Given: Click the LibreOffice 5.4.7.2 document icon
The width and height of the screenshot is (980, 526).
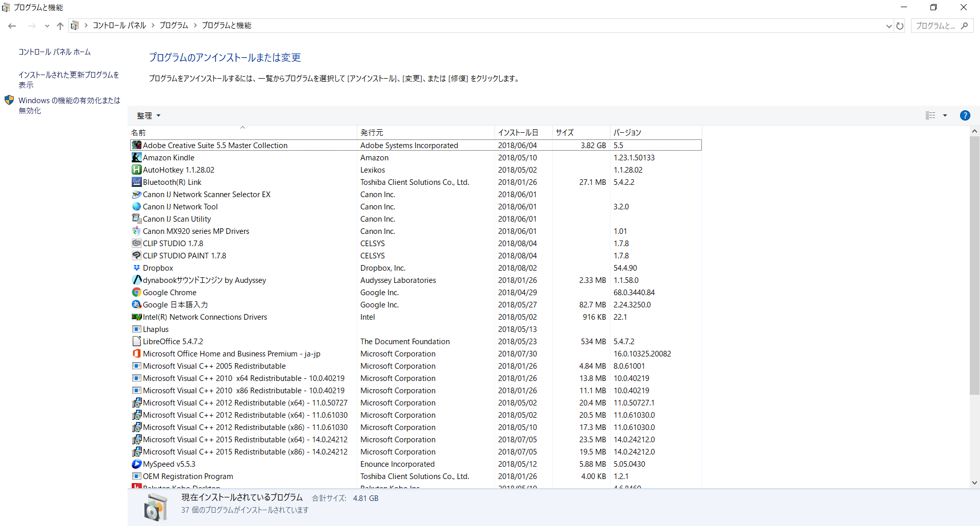Looking at the screenshot, I should [x=136, y=342].
